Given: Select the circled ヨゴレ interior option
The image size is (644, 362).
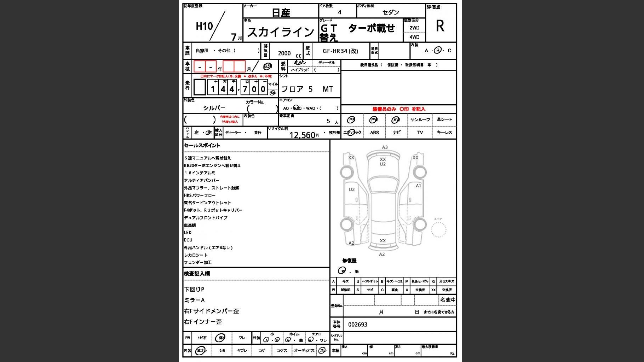Looking at the screenshot, I should pos(201,351).
